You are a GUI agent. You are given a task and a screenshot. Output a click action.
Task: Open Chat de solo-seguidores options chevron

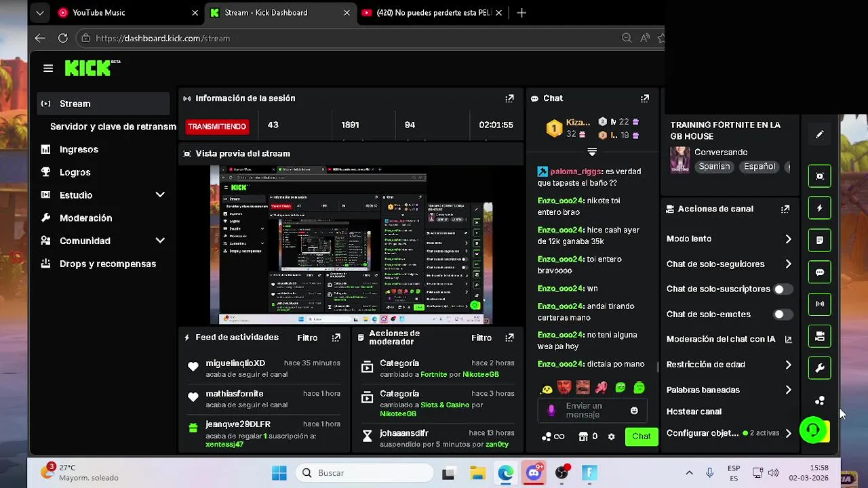[x=788, y=264]
